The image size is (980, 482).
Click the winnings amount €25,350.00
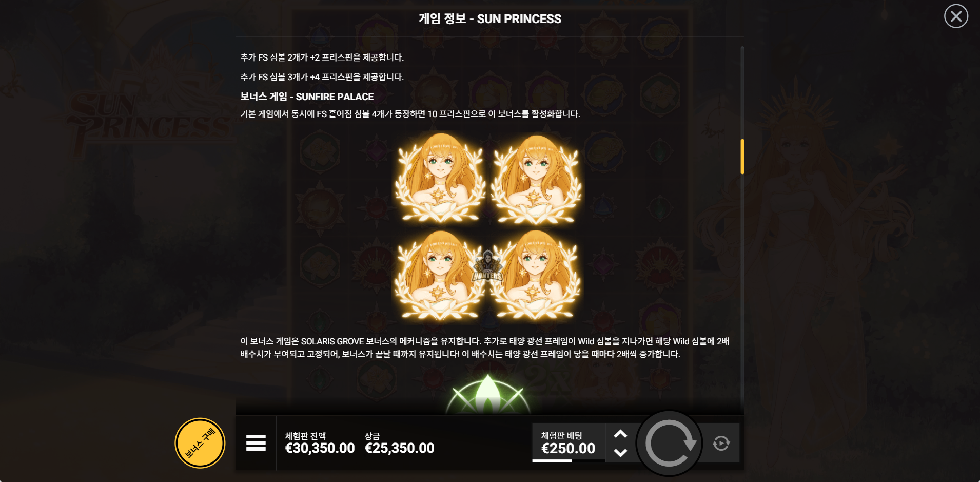click(399, 448)
